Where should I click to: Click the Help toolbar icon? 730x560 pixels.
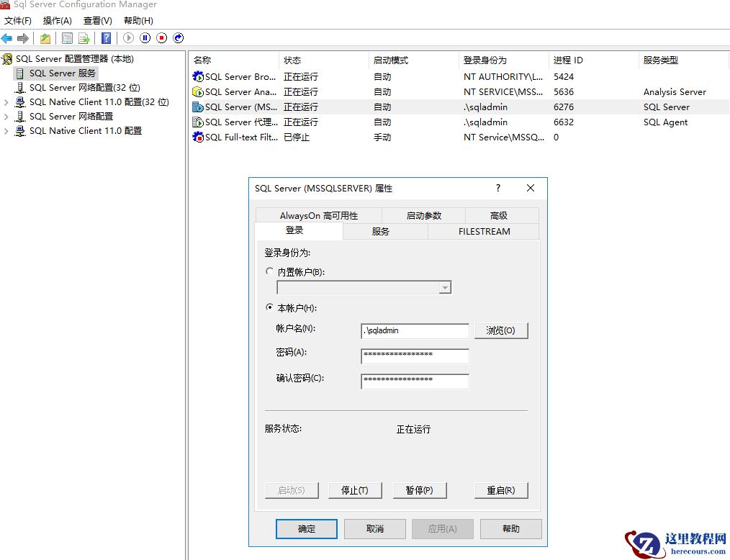105,38
